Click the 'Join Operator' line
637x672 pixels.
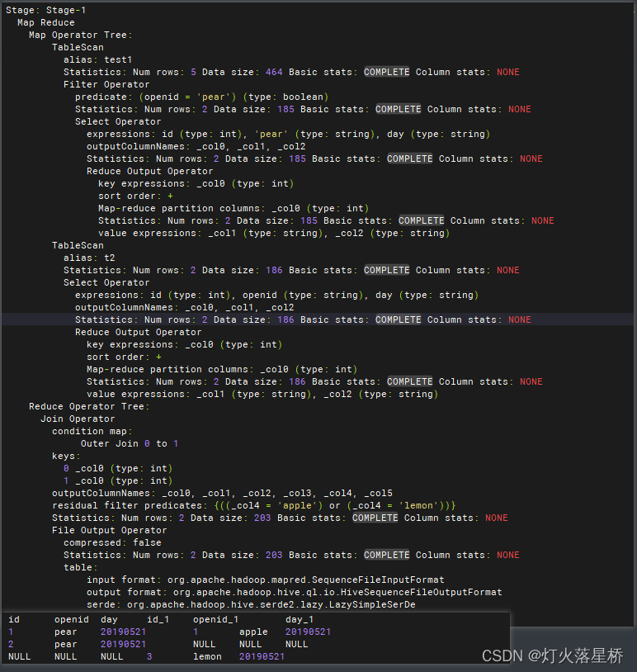(x=78, y=419)
